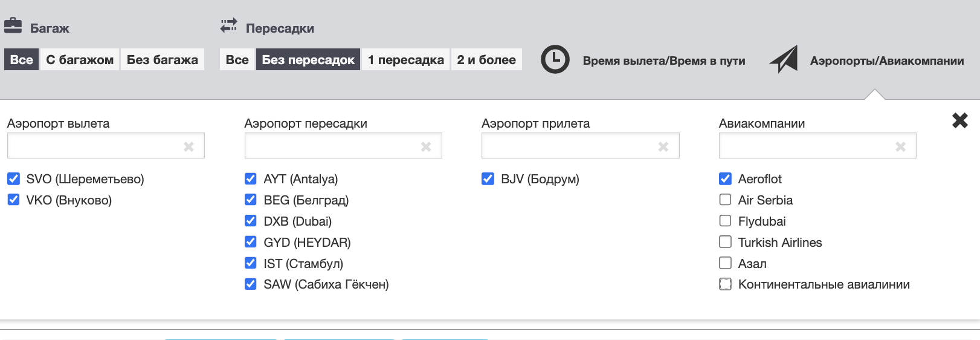Click the transfers arrows icon

(x=229, y=25)
